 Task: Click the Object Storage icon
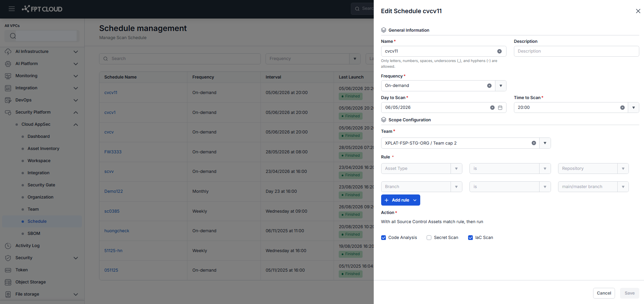click(x=8, y=282)
